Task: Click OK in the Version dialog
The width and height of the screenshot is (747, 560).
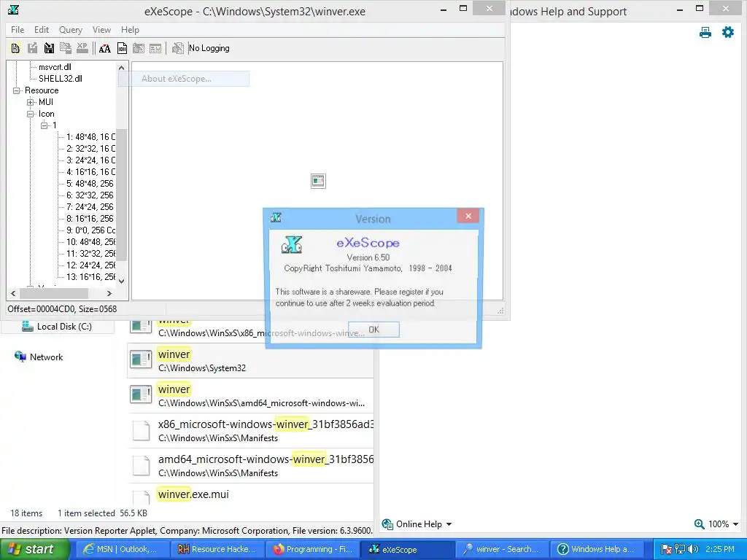Action: (374, 330)
